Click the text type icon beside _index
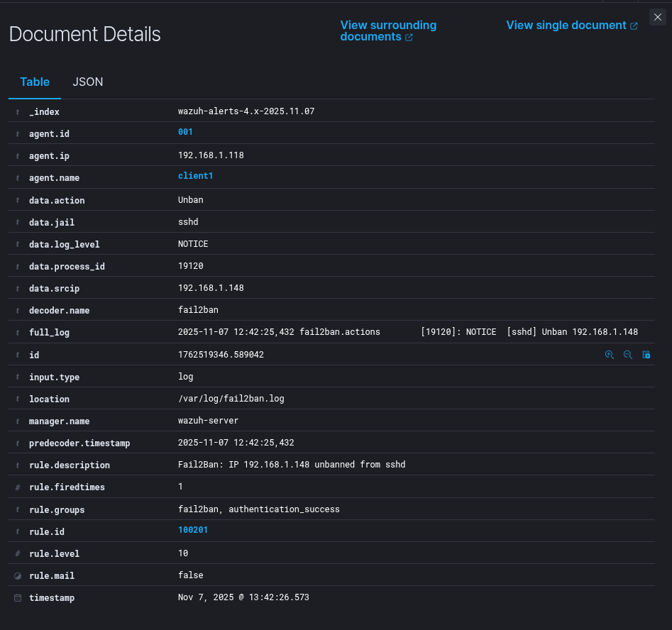This screenshot has height=630, width=672. pyautogui.click(x=18, y=112)
